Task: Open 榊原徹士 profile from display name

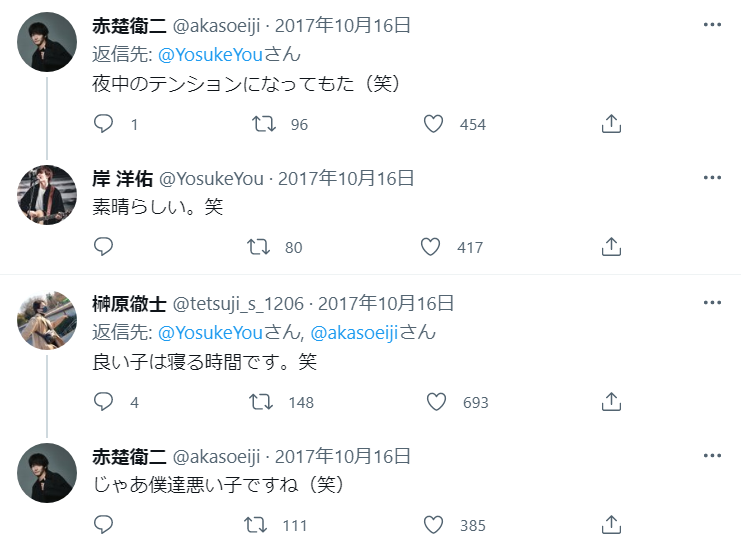Action: click(129, 303)
